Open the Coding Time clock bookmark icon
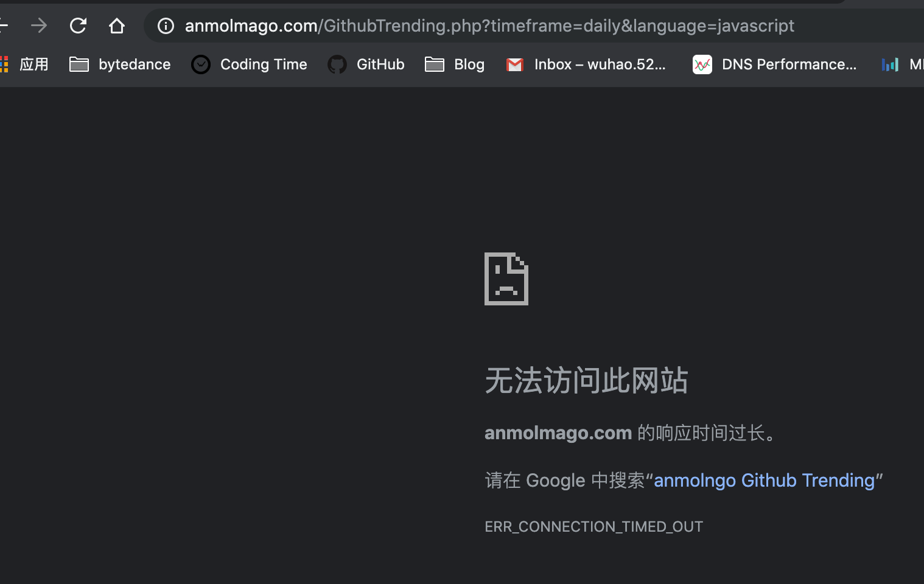Image resolution: width=924 pixels, height=584 pixels. 201,64
